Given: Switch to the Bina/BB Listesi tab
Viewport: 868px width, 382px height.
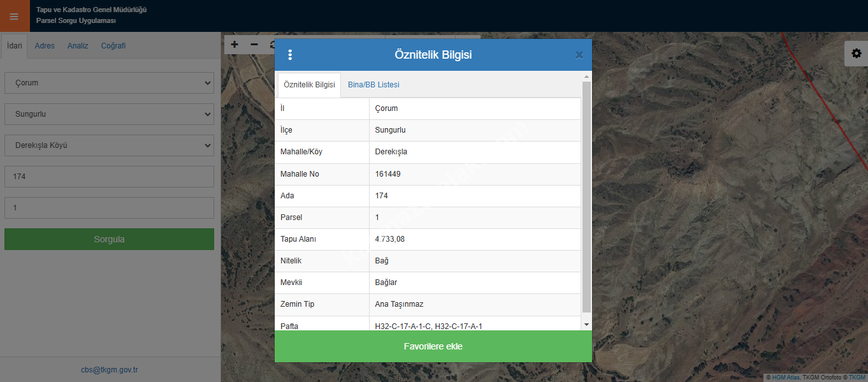Looking at the screenshot, I should point(373,85).
